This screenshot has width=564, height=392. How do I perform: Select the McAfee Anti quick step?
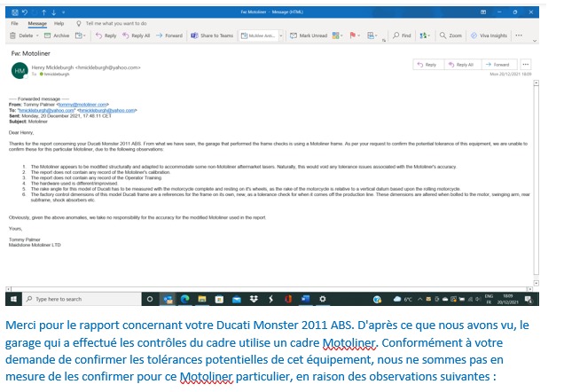click(x=259, y=35)
